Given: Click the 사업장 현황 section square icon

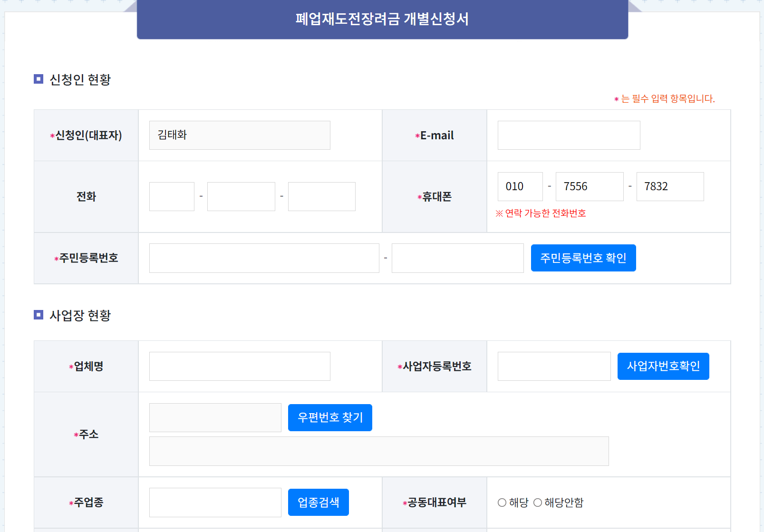Looking at the screenshot, I should tap(38, 315).
